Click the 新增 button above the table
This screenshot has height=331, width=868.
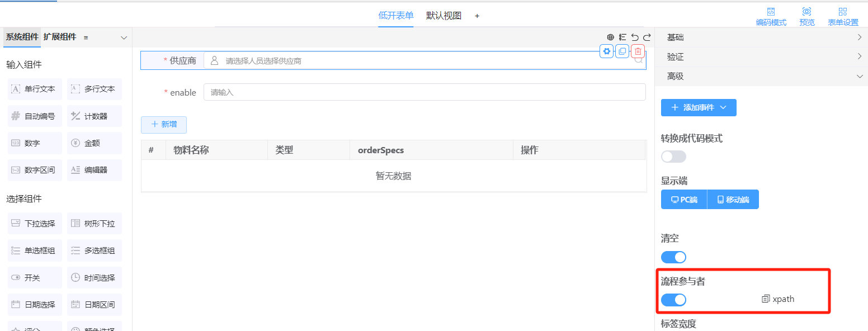click(x=163, y=125)
